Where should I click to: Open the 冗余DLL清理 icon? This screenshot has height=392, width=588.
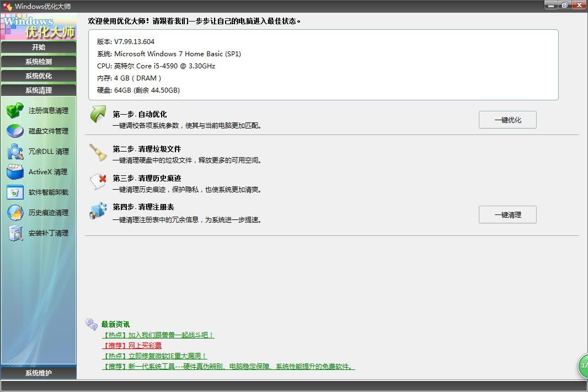(15, 152)
